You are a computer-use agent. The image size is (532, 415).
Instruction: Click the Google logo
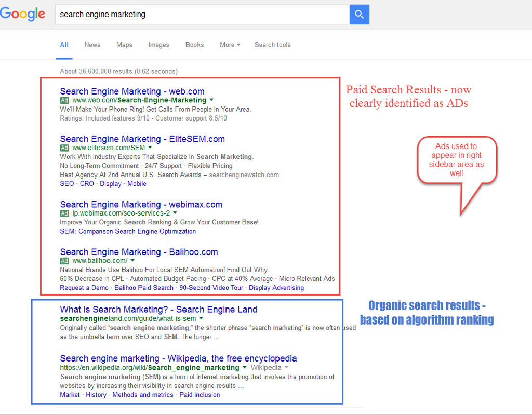[22, 14]
